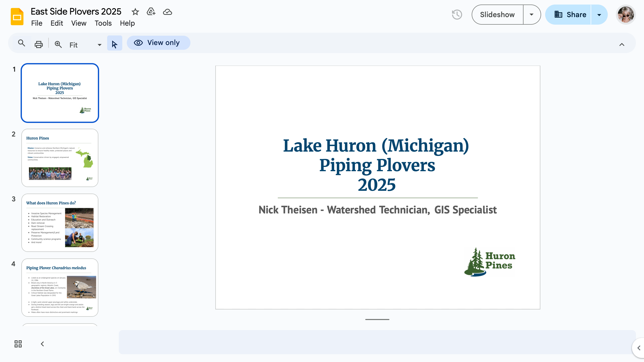This screenshot has width=644, height=362.
Task: Expand the Slideshow options dropdown arrow
Action: point(531,15)
